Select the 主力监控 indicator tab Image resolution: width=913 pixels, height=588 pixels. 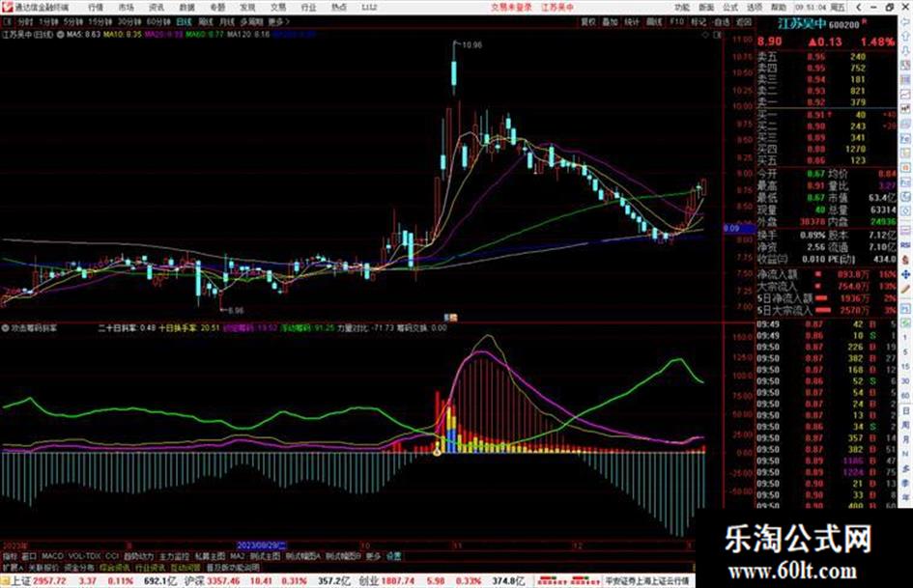174,556
